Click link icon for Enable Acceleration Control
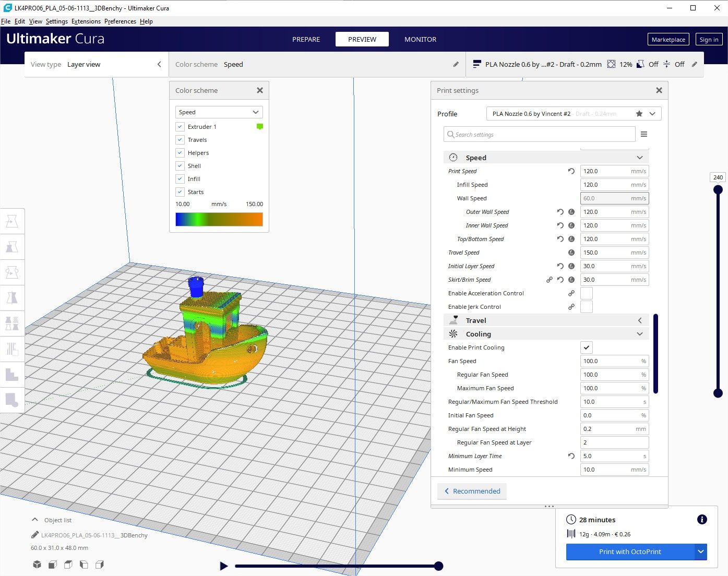Screen dimensions: 728x576 [x=571, y=293]
